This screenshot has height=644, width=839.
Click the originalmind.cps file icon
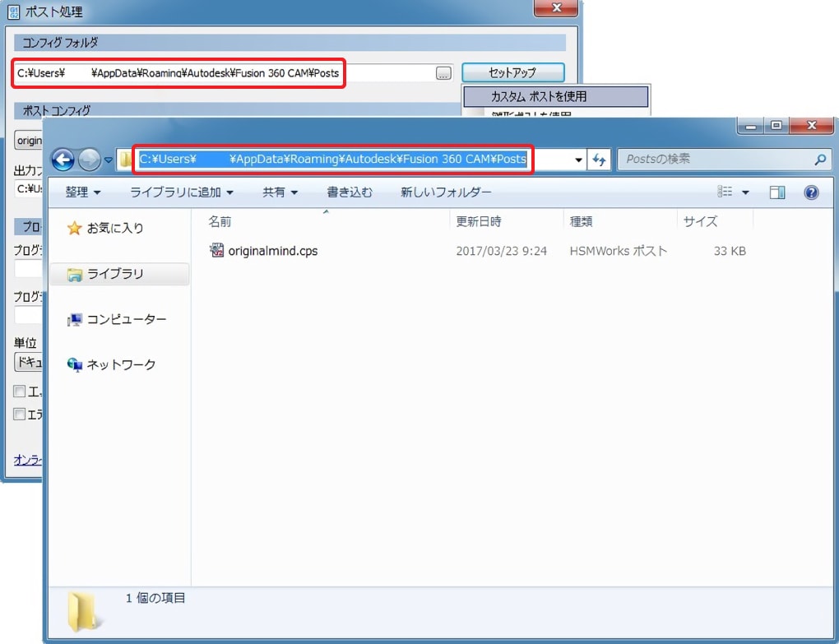coord(217,251)
